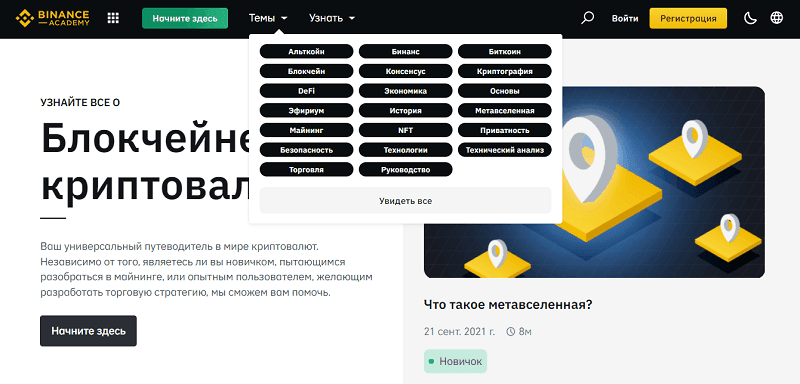
Task: Pick the Майнинг topic tag
Action: tap(306, 130)
